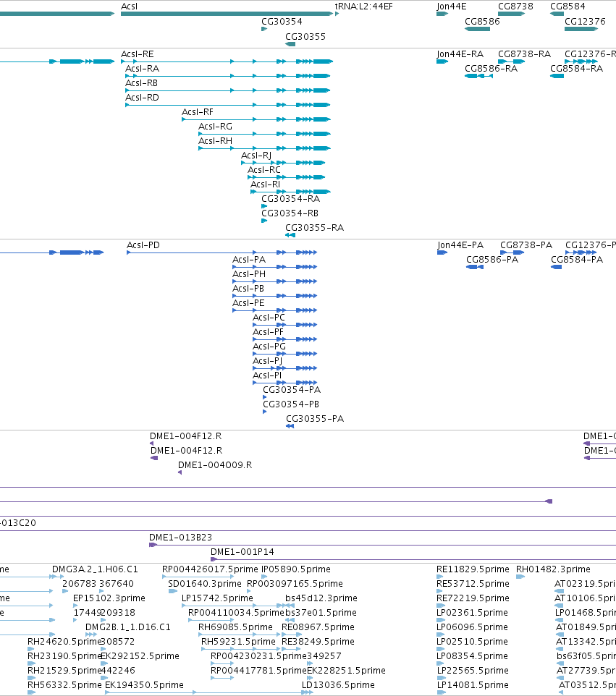The width and height of the screenshot is (616, 696).
Task: Click the Jon44E gene label
Action: click(x=451, y=7)
